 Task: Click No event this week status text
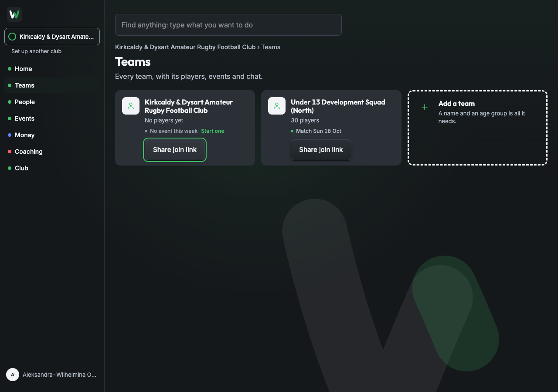pyautogui.click(x=174, y=131)
